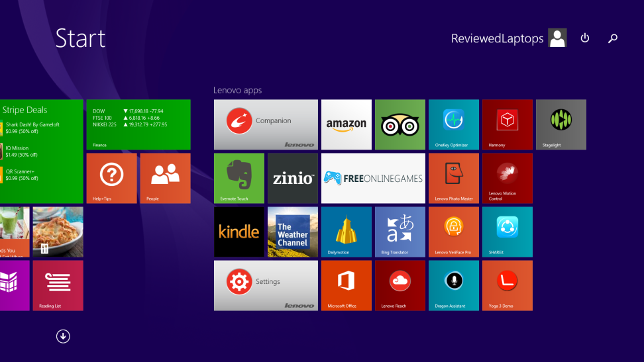This screenshot has height=362, width=644.
Task: Open the green smoothie health tile
Action: 15,232
